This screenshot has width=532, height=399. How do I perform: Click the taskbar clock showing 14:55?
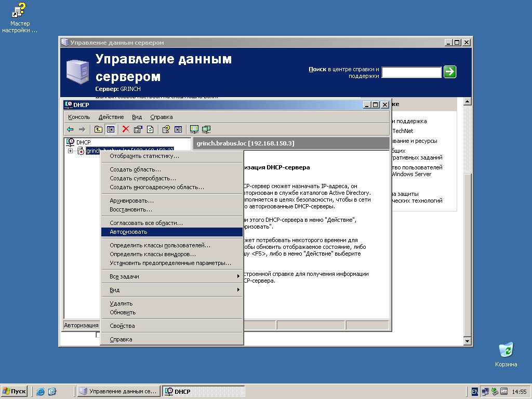click(x=519, y=392)
